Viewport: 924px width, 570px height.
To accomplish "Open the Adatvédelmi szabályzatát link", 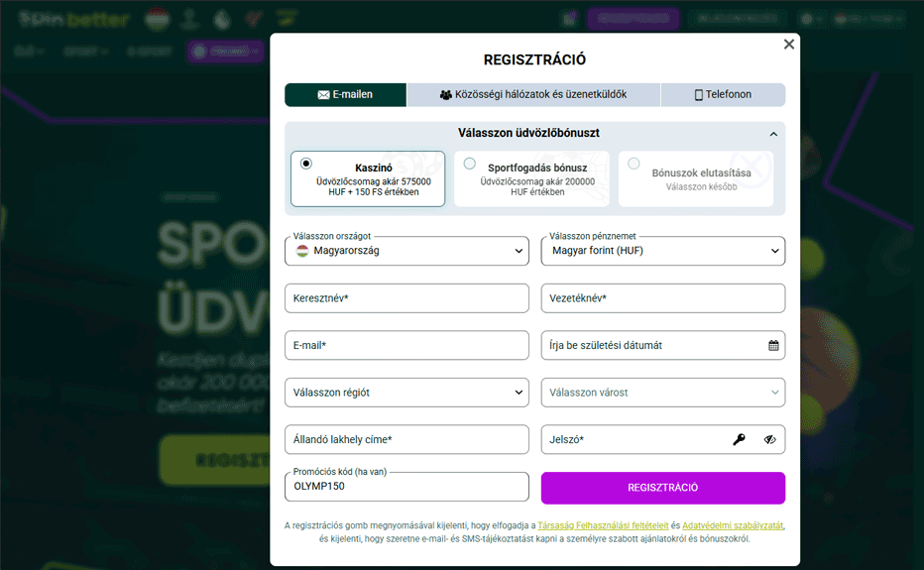I will pyautogui.click(x=734, y=525).
